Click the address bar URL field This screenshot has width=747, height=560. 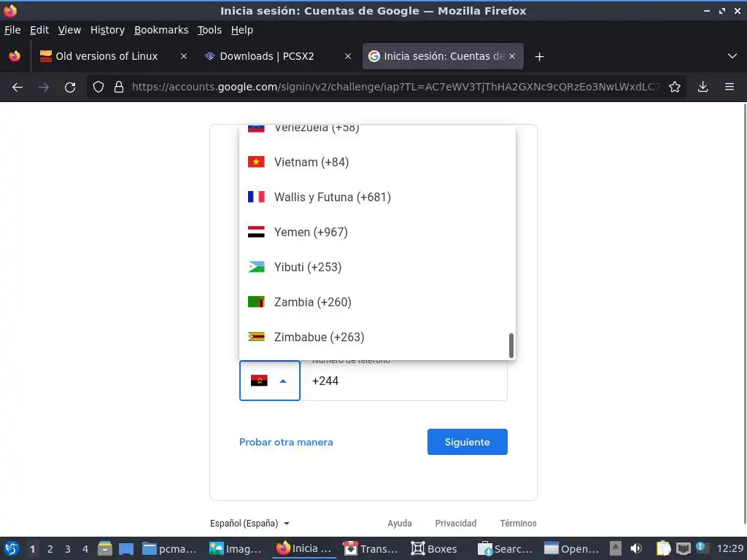click(395, 87)
